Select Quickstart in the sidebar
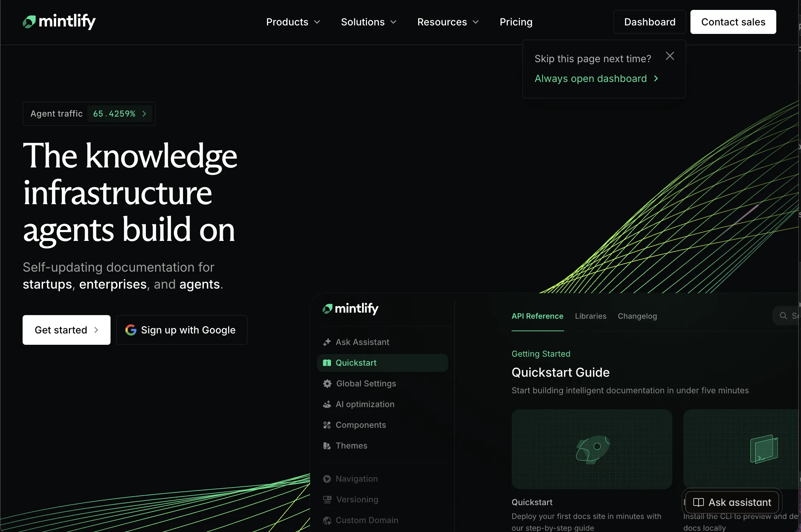The height and width of the screenshot is (532, 801). coord(382,363)
